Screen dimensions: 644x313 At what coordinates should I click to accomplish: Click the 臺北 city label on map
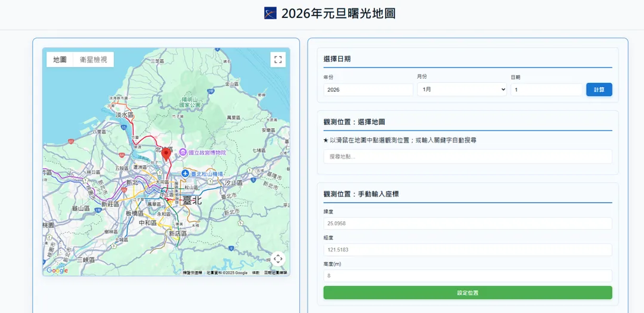(192, 200)
